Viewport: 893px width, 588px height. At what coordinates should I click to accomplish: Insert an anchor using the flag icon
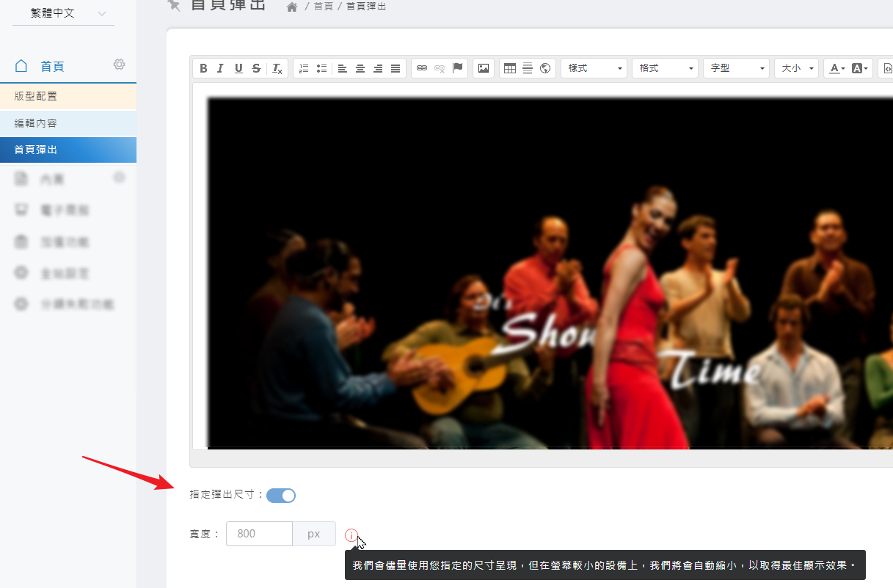pyautogui.click(x=458, y=68)
